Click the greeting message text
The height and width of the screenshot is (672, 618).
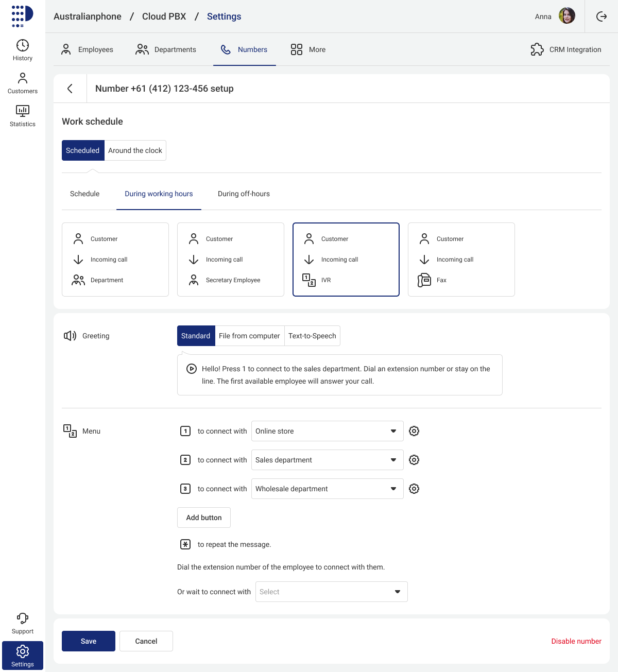point(346,375)
